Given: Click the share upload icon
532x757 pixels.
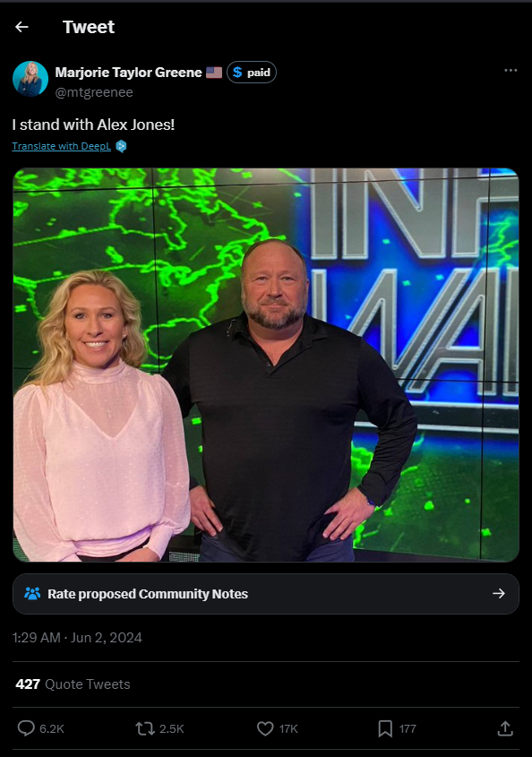Looking at the screenshot, I should [505, 728].
